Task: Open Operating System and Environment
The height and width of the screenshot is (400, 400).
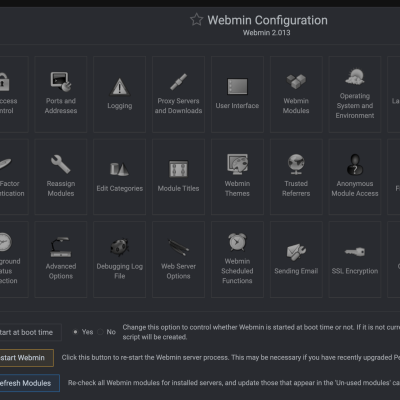Action: pyautogui.click(x=355, y=94)
